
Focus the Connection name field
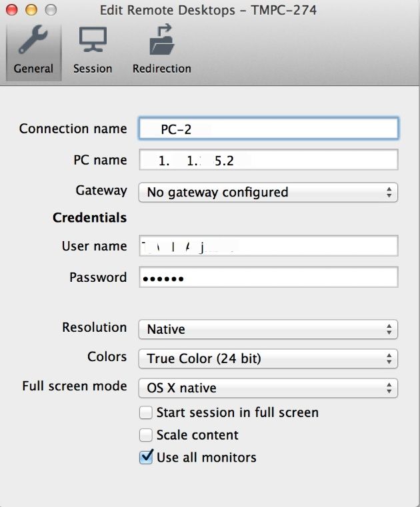pyautogui.click(x=269, y=129)
